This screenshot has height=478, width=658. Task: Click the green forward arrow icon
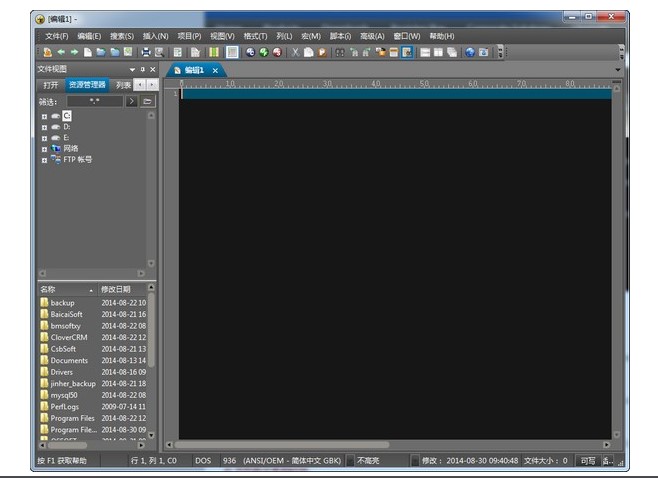pyautogui.click(x=74, y=52)
